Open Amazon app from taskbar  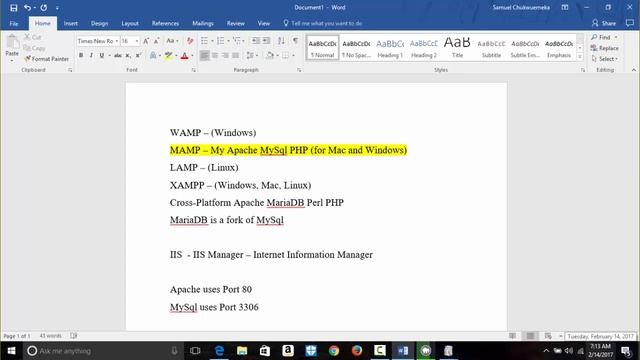[x=288, y=351]
